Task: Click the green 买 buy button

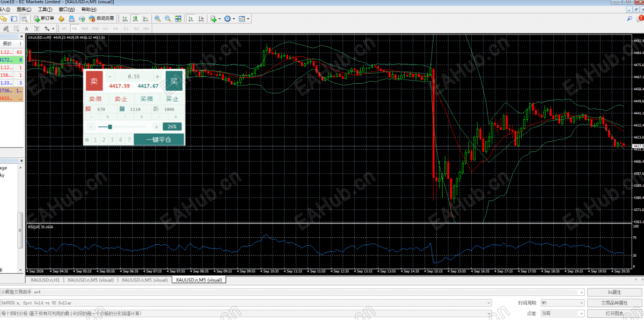Action: [x=174, y=81]
